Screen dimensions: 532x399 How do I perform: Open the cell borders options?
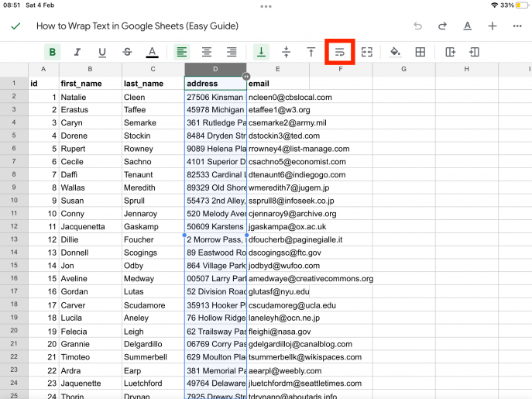(x=420, y=52)
